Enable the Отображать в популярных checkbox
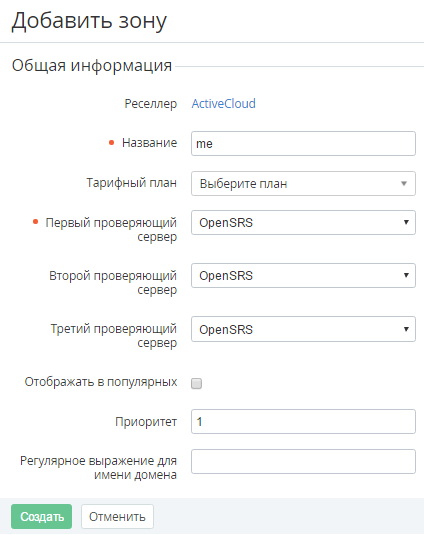This screenshot has width=424, height=535. click(x=196, y=383)
